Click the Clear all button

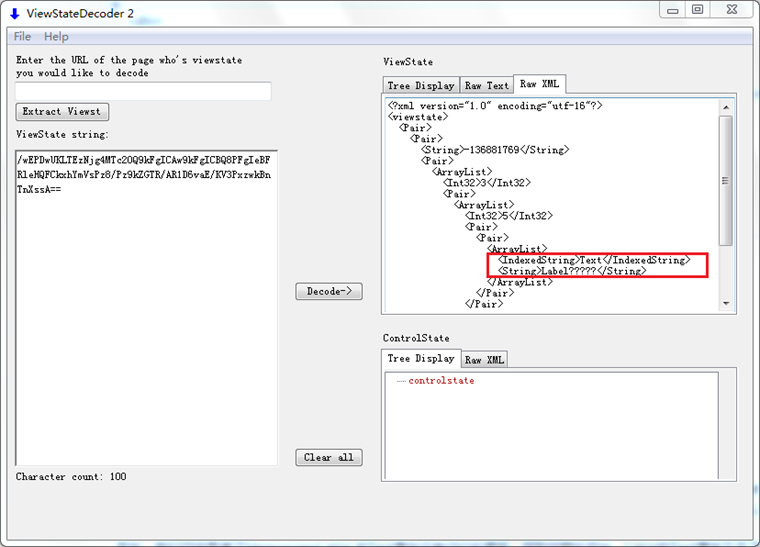pos(329,457)
